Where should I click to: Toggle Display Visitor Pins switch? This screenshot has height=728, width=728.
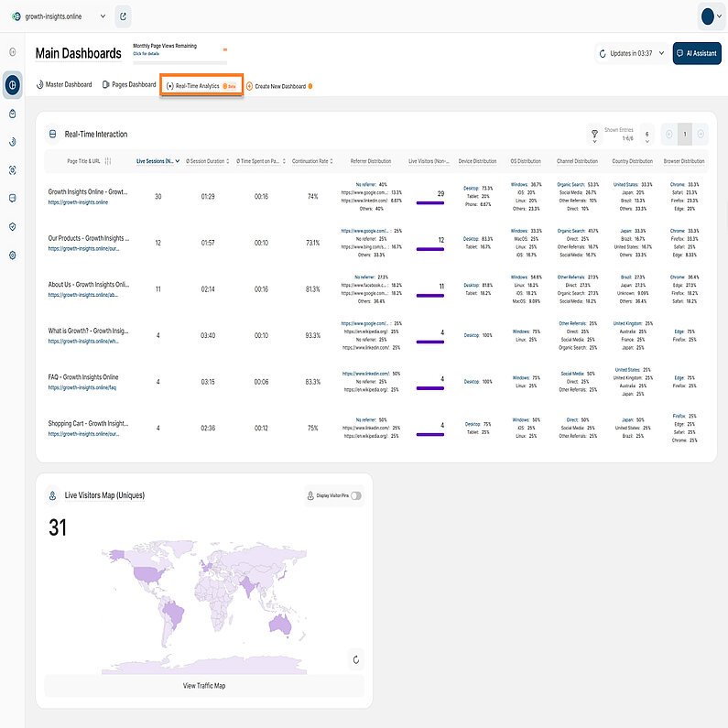click(355, 495)
